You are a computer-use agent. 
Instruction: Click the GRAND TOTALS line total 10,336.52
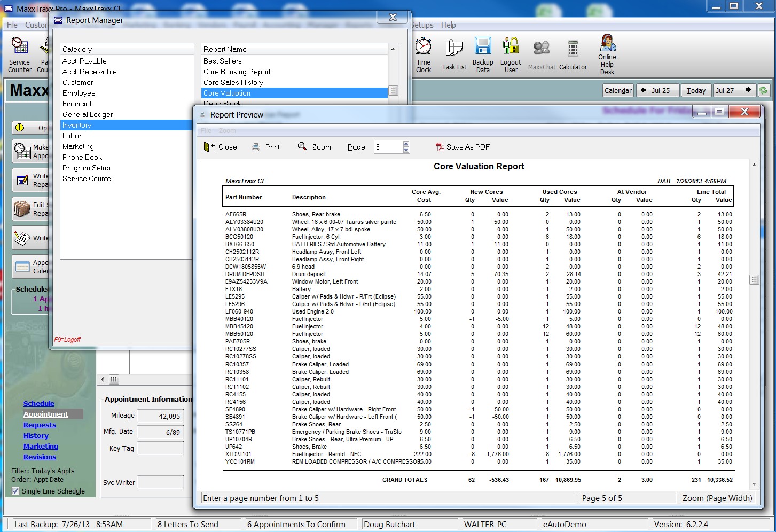click(719, 480)
